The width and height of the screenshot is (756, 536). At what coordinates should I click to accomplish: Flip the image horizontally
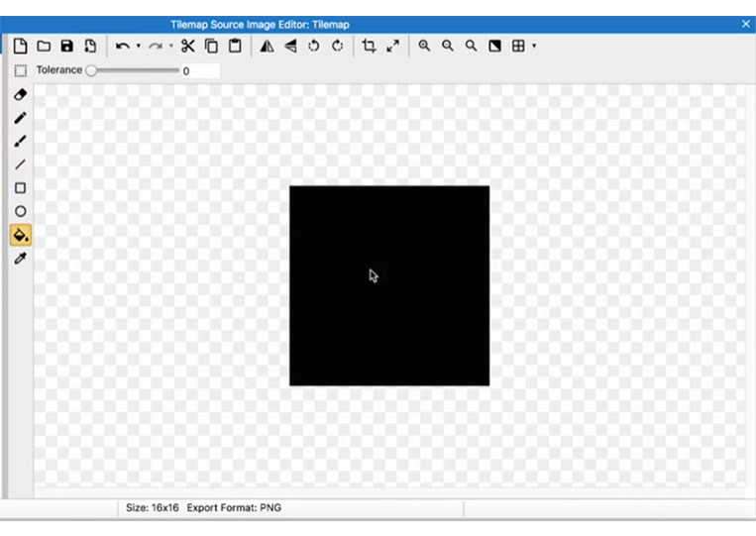[x=268, y=46]
